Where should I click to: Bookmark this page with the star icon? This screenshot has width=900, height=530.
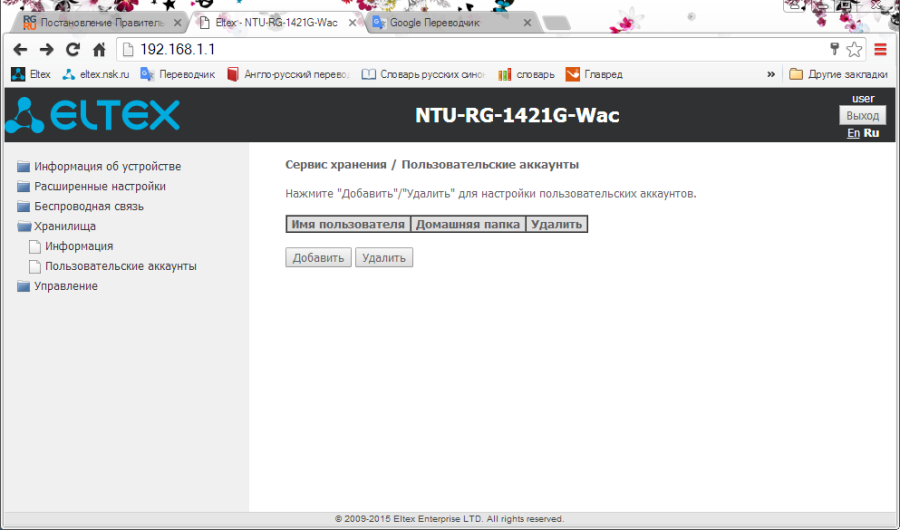pos(854,50)
